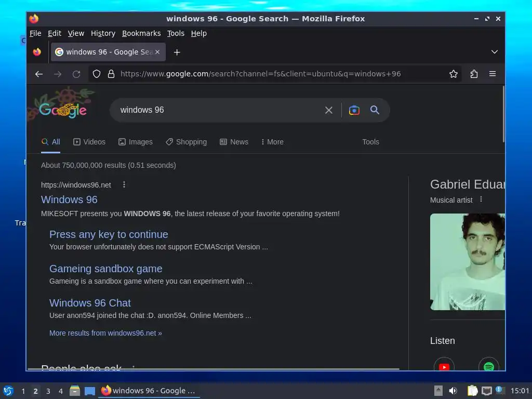Open the Windows 96 result title link
The image size is (532, 399).
(x=69, y=199)
